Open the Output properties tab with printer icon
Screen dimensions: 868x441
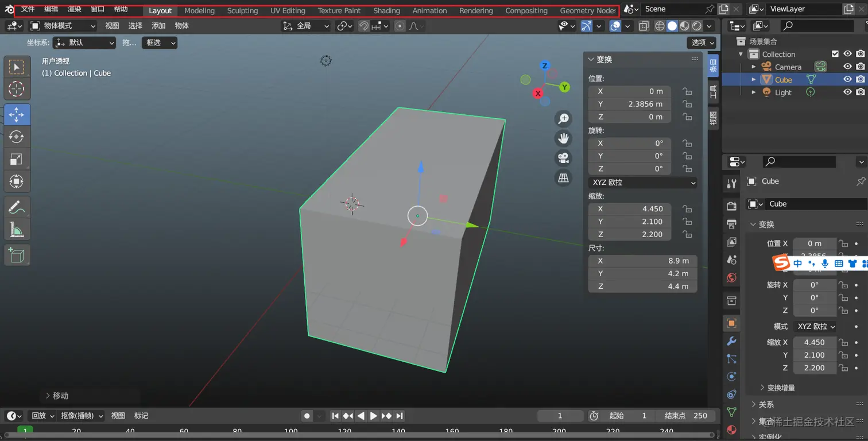[x=731, y=224]
